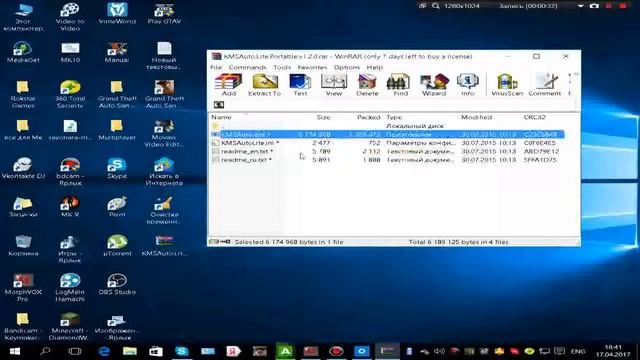This screenshot has height=360, width=640.
Task: Click the Play GTAV desktop shortcut
Action: [164, 13]
